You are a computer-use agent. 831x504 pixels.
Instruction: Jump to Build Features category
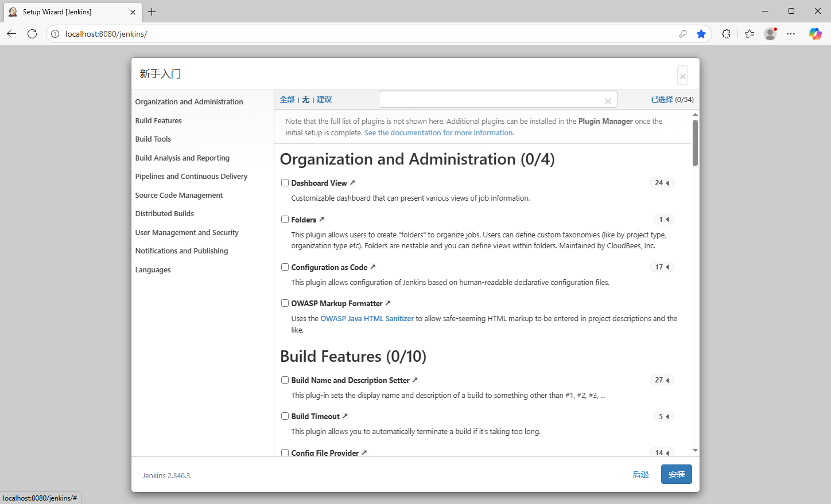[158, 120]
